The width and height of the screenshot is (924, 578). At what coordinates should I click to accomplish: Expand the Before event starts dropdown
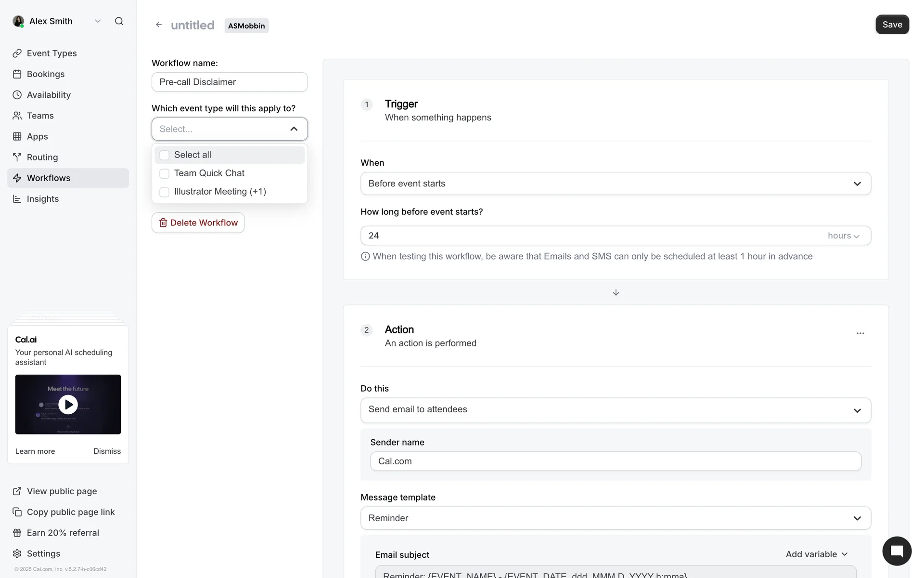[x=616, y=184]
